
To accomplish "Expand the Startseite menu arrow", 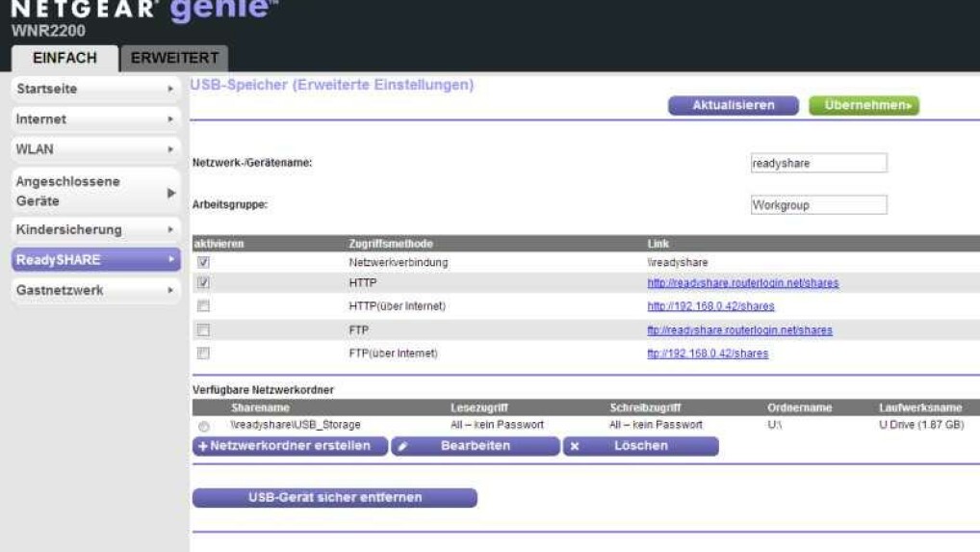I will 171,89.
